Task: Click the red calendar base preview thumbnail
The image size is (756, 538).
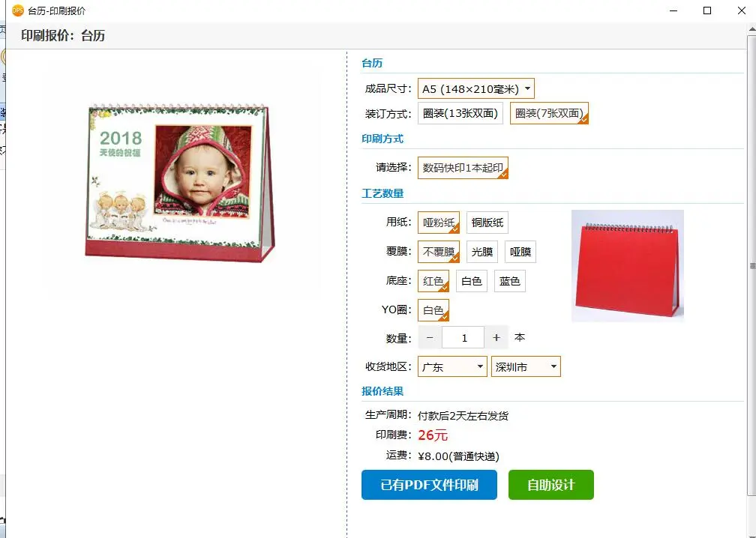Action: tap(628, 266)
